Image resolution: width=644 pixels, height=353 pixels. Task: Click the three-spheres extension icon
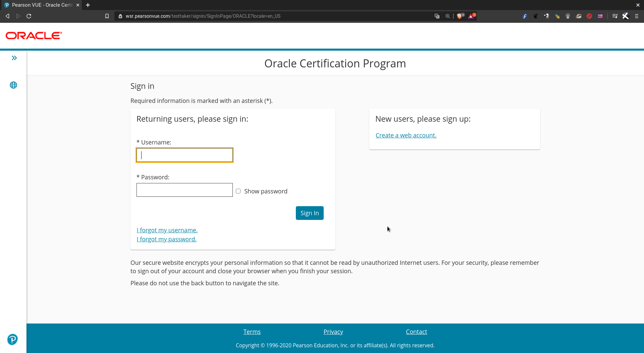[546, 16]
